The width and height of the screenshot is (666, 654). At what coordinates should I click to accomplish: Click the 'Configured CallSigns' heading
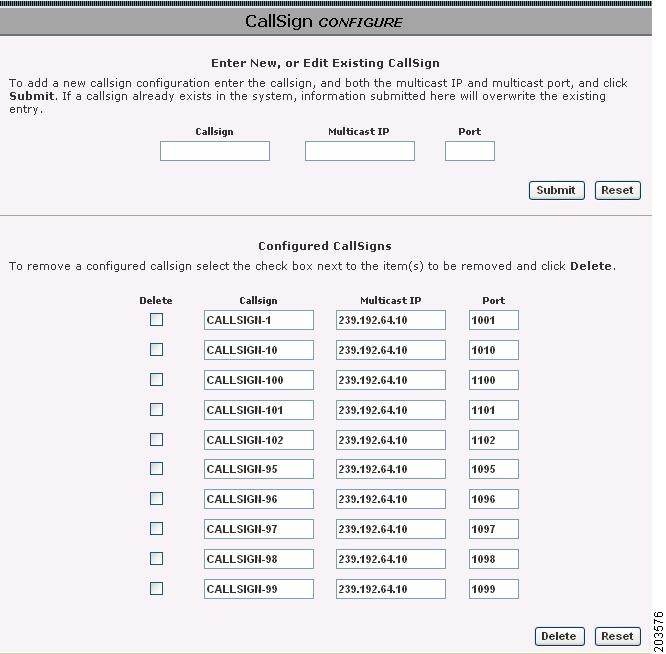pyautogui.click(x=325, y=246)
